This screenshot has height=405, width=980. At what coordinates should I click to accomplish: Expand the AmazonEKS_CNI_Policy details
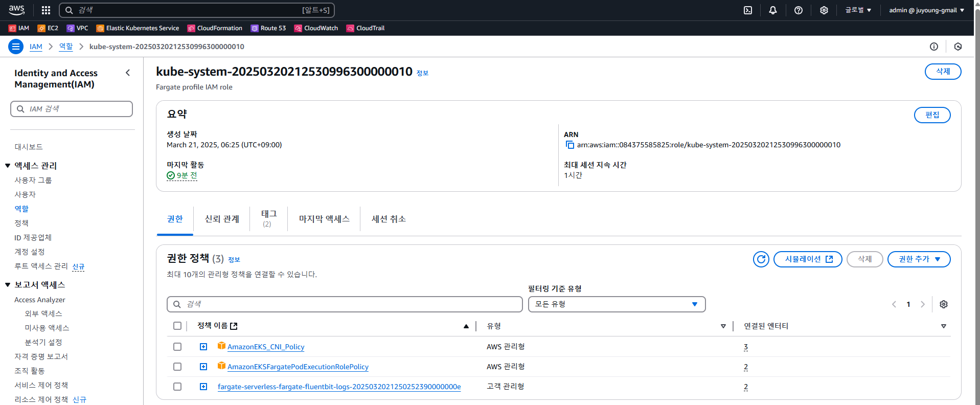click(203, 347)
